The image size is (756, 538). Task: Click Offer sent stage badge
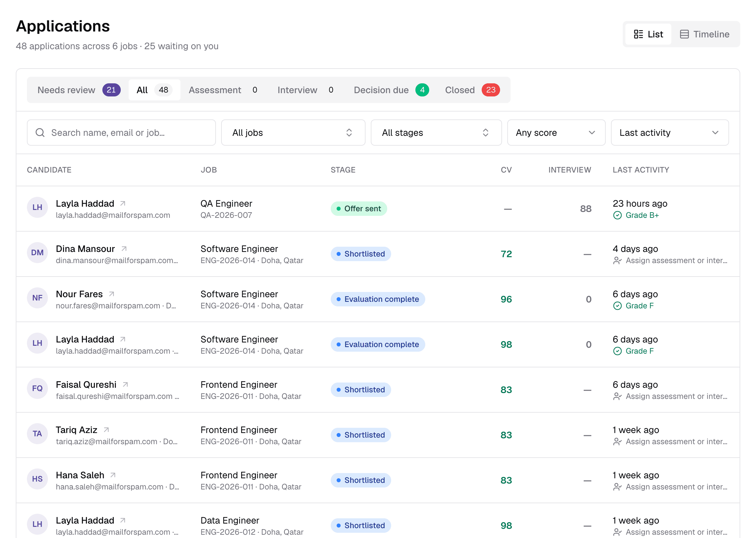coord(359,209)
